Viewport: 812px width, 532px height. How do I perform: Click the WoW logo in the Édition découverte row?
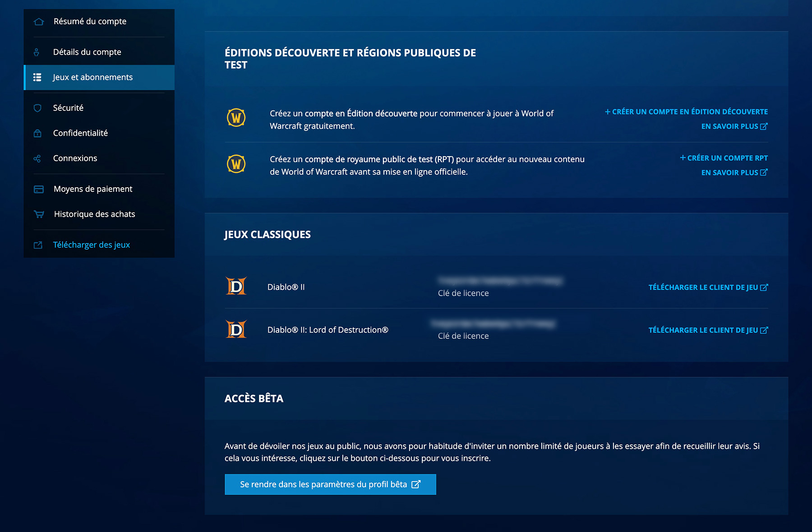(x=236, y=118)
